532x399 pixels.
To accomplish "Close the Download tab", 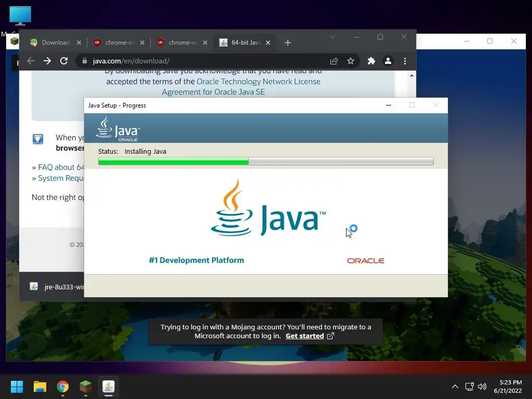I will coord(79,43).
